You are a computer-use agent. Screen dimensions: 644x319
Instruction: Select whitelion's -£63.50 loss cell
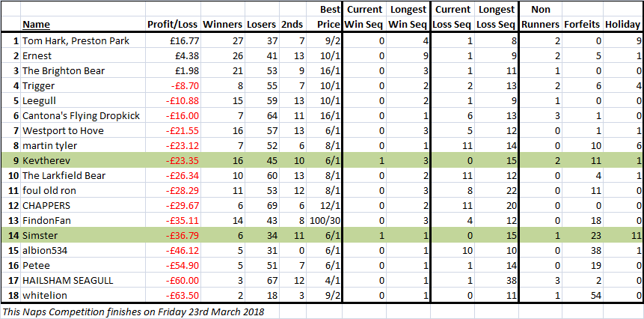[x=173, y=296]
